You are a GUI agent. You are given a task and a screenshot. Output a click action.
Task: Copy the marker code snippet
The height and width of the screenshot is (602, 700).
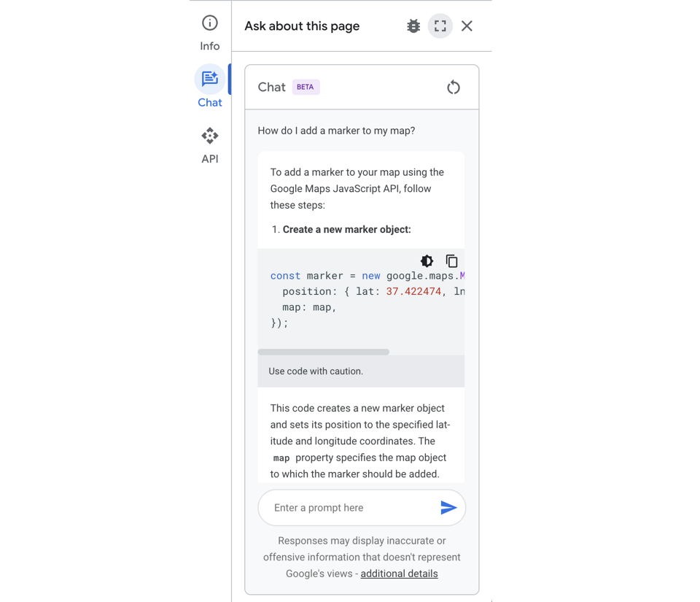pyautogui.click(x=451, y=261)
